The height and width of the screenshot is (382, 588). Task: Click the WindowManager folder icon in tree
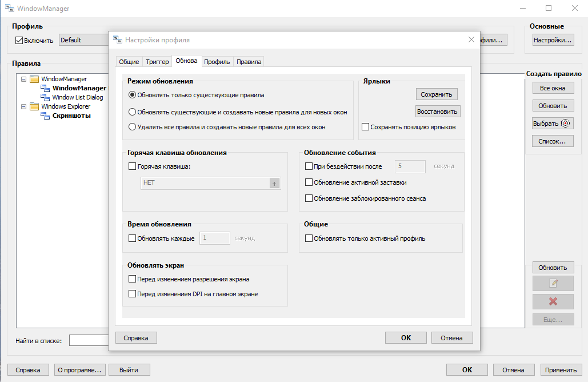click(34, 79)
